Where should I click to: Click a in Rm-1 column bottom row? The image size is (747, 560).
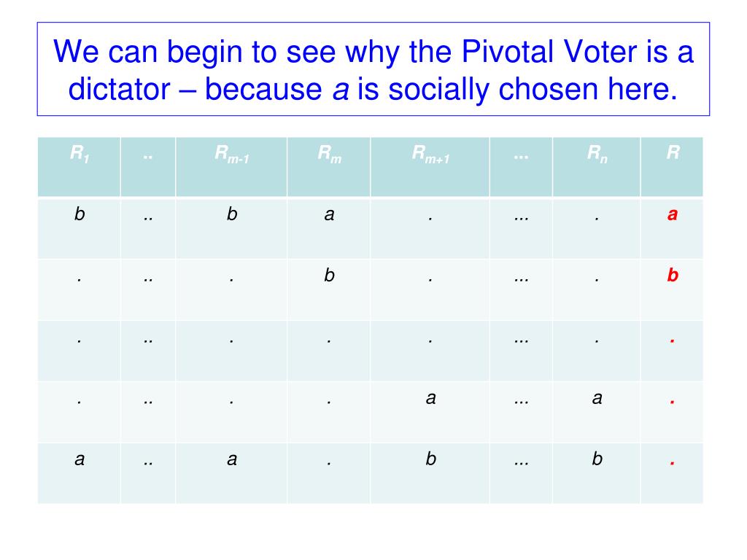point(232,459)
